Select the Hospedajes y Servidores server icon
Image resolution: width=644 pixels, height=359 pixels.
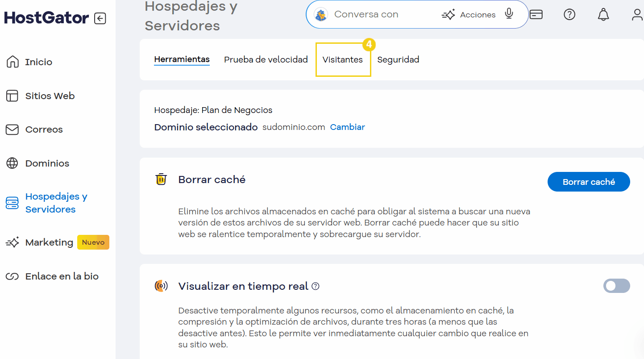click(12, 203)
